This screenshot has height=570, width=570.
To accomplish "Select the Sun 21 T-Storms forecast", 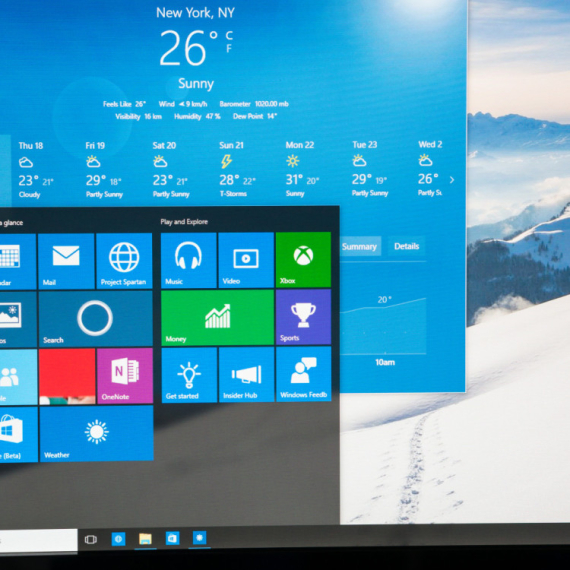I will 237,169.
